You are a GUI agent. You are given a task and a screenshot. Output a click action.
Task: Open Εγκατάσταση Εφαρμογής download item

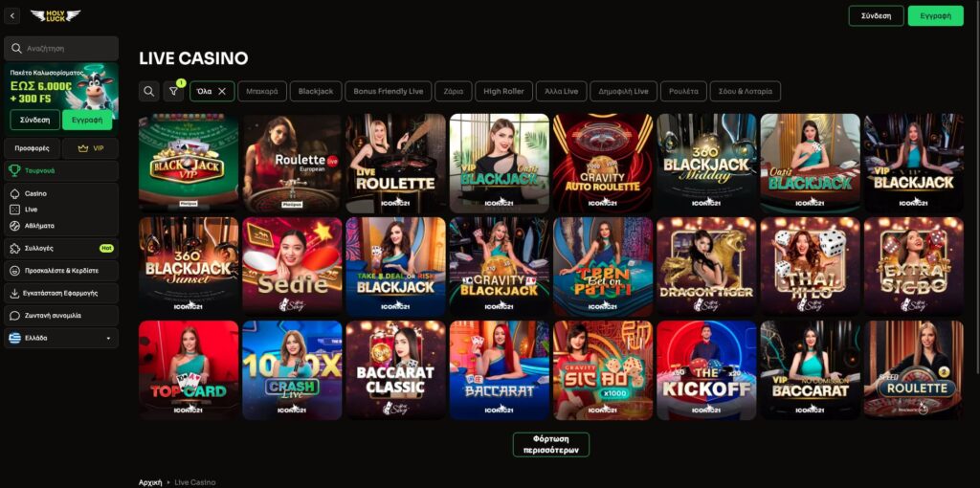(61, 293)
